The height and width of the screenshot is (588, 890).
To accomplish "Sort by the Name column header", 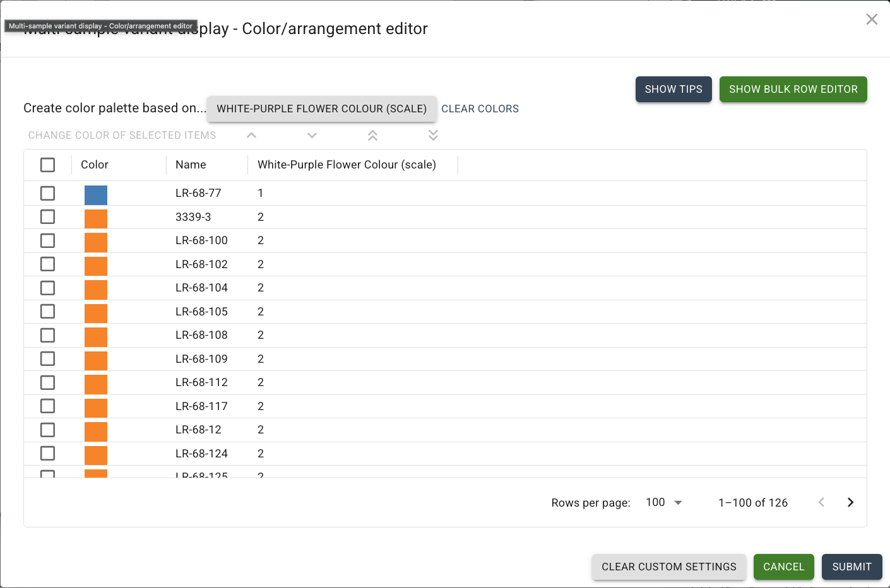I will point(191,165).
